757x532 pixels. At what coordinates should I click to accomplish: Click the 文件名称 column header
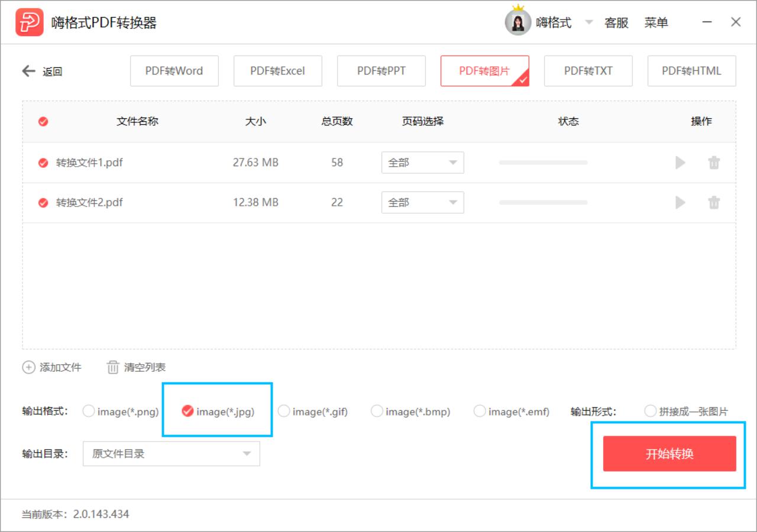tap(138, 121)
